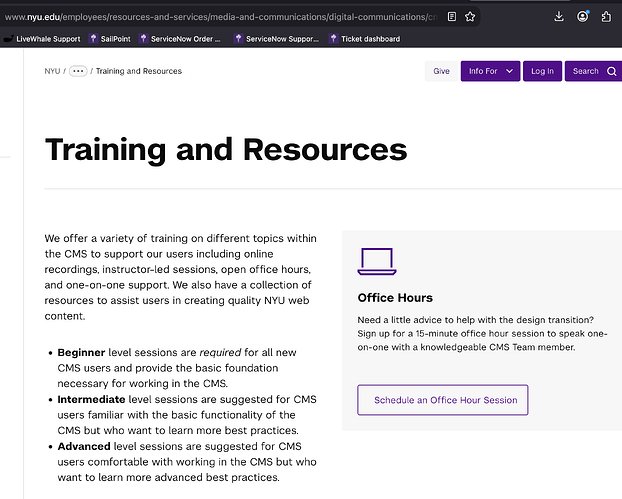The image size is (622, 499).
Task: Click the laptop icon above Office Hours
Action: 377,261
